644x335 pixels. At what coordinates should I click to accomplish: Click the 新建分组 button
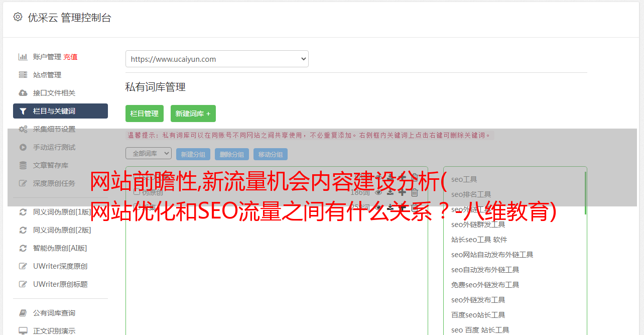point(193,154)
